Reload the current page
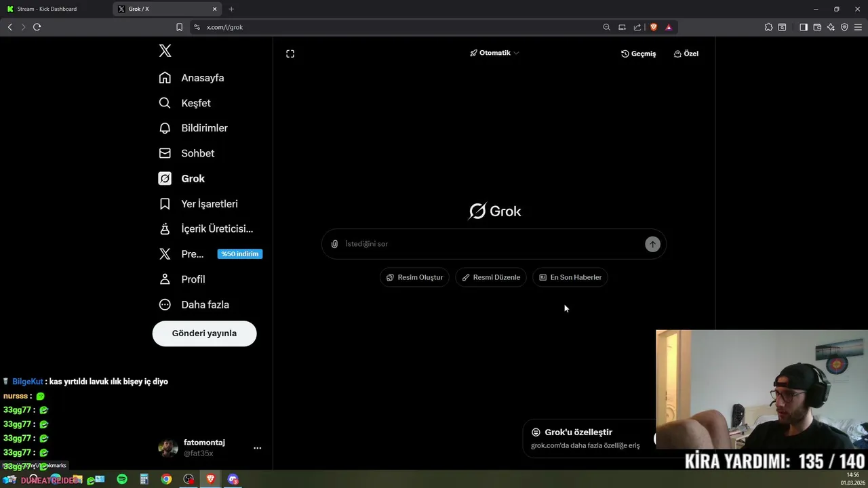 pyautogui.click(x=37, y=27)
